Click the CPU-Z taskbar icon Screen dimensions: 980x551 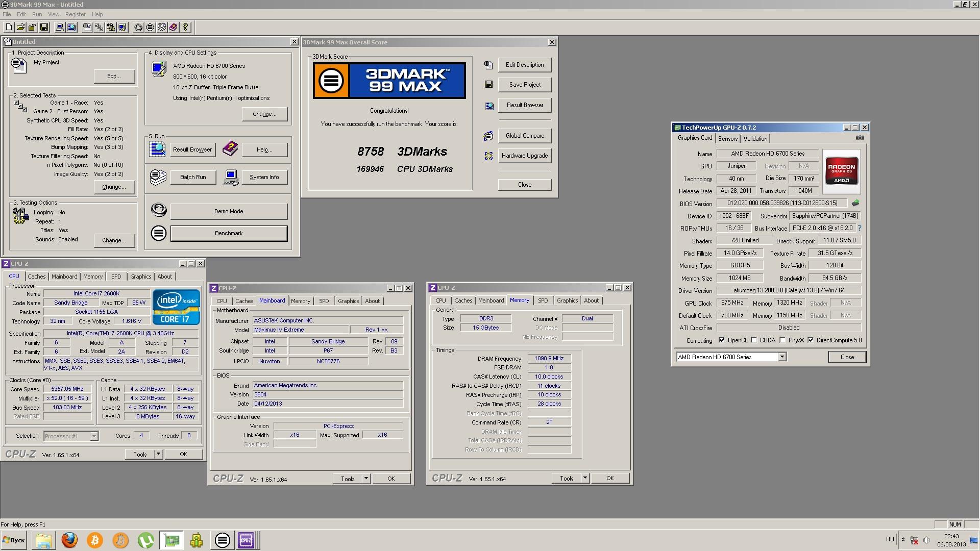click(246, 540)
